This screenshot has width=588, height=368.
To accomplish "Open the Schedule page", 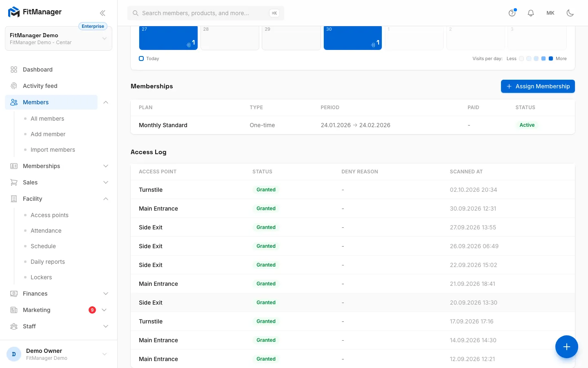I will [x=43, y=246].
